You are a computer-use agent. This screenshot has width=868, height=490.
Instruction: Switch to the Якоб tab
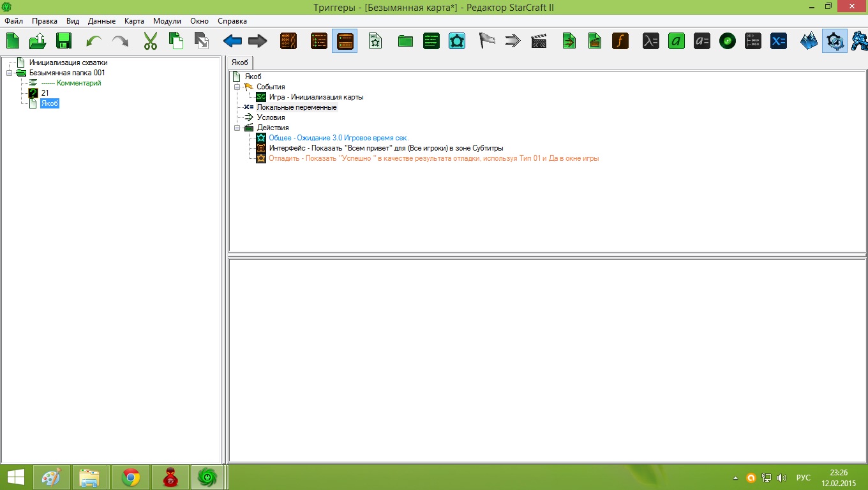[x=240, y=63]
